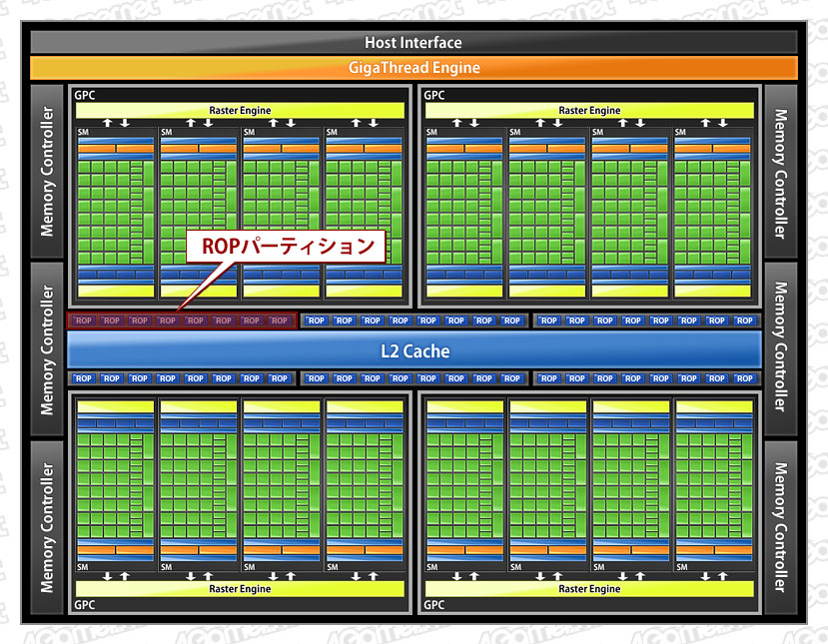Click last SM label in lower-right GPC

point(682,567)
